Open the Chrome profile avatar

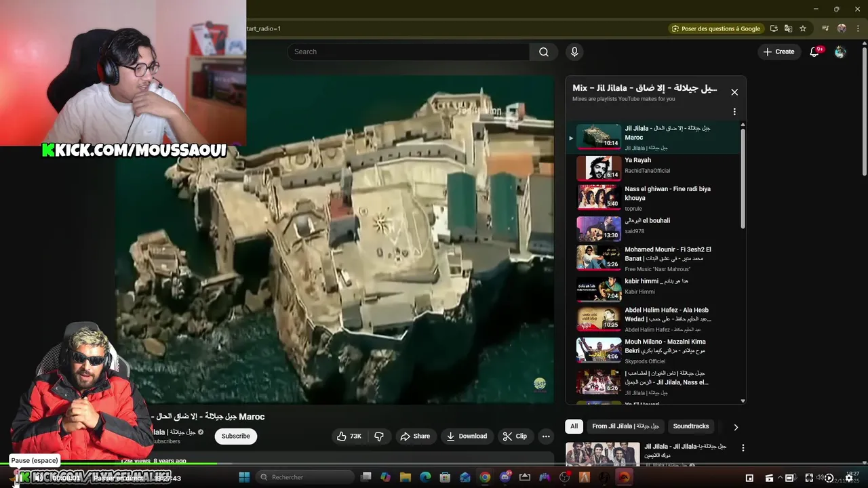click(x=842, y=28)
